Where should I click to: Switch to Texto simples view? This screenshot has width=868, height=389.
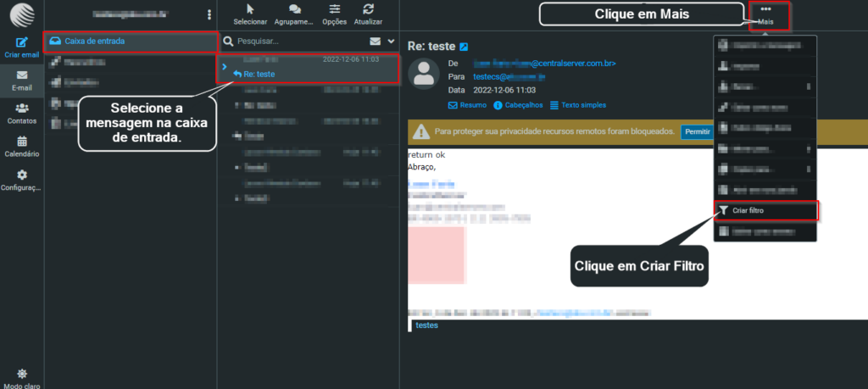click(x=578, y=105)
